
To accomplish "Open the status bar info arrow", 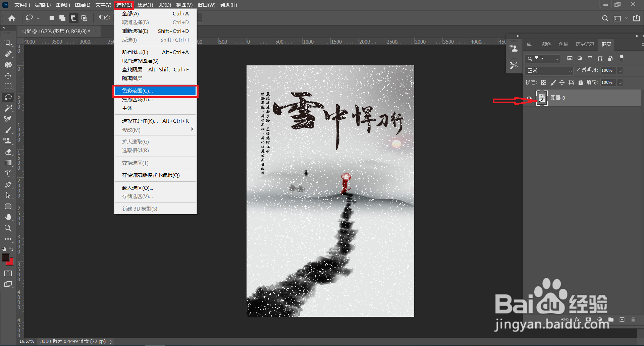I will [111, 341].
